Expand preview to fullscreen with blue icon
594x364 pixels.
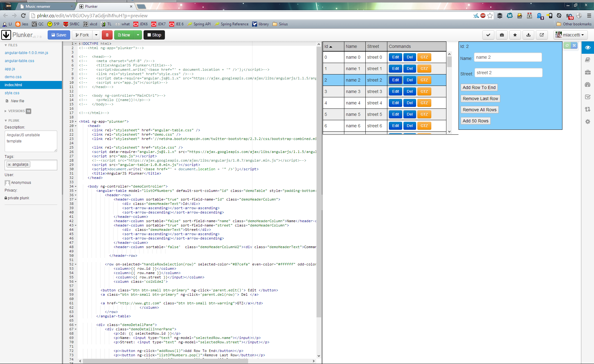coord(574,45)
